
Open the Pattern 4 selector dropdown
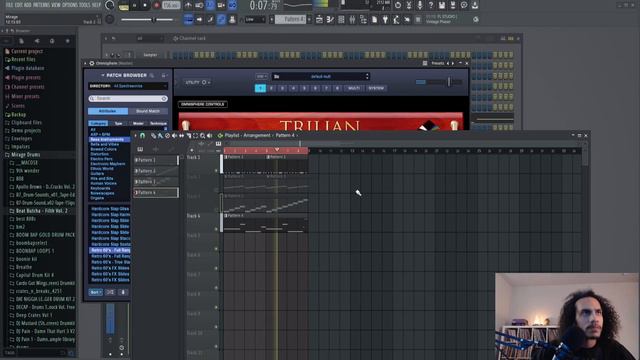290,19
